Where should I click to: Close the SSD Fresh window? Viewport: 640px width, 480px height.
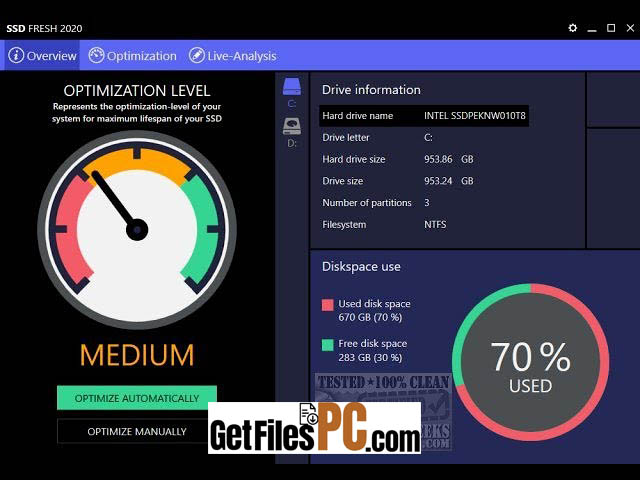tap(630, 28)
